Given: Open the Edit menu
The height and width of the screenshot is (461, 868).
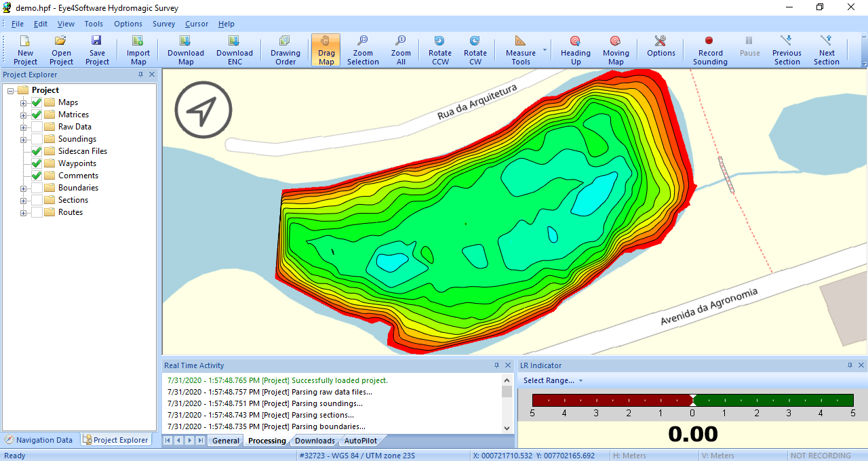Looking at the screenshot, I should click(x=41, y=24).
